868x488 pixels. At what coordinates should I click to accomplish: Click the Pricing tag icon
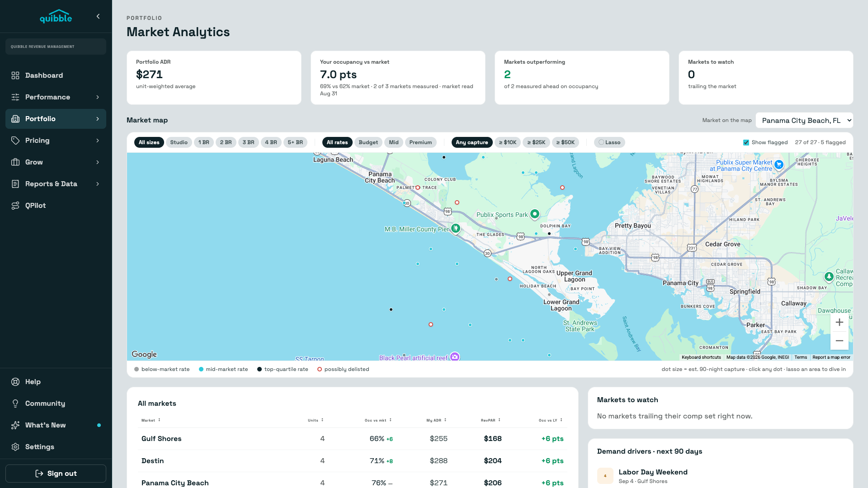click(15, 141)
